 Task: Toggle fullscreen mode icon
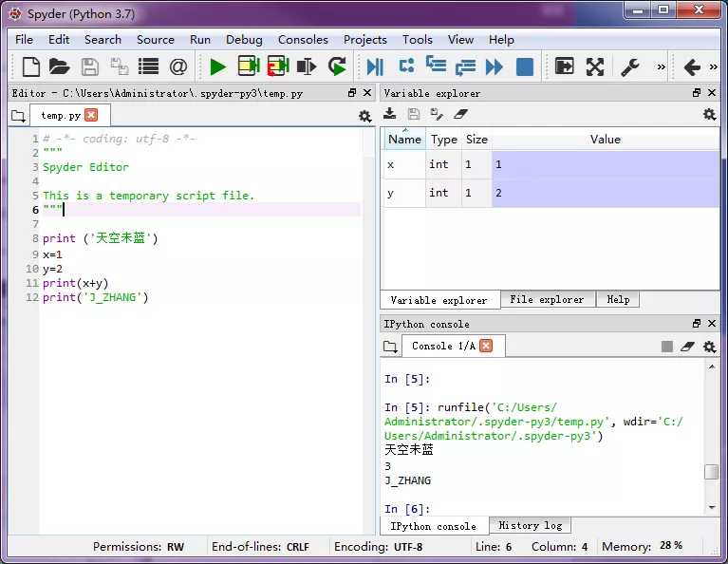click(x=595, y=66)
